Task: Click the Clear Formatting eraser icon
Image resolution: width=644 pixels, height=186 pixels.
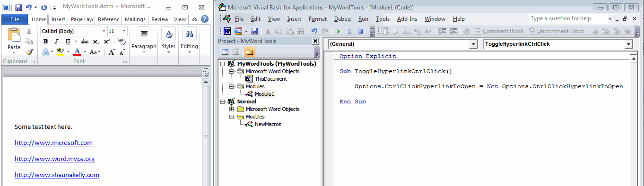Action: tap(122, 42)
